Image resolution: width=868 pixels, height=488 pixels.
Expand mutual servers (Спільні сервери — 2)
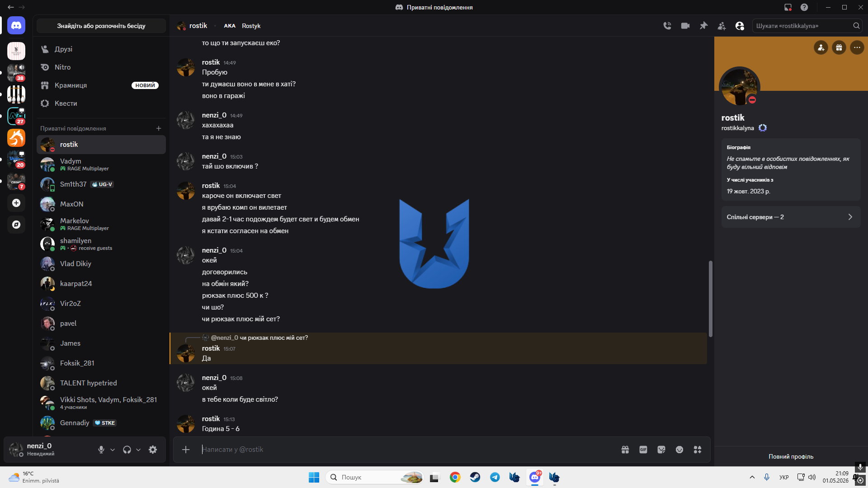tap(791, 217)
